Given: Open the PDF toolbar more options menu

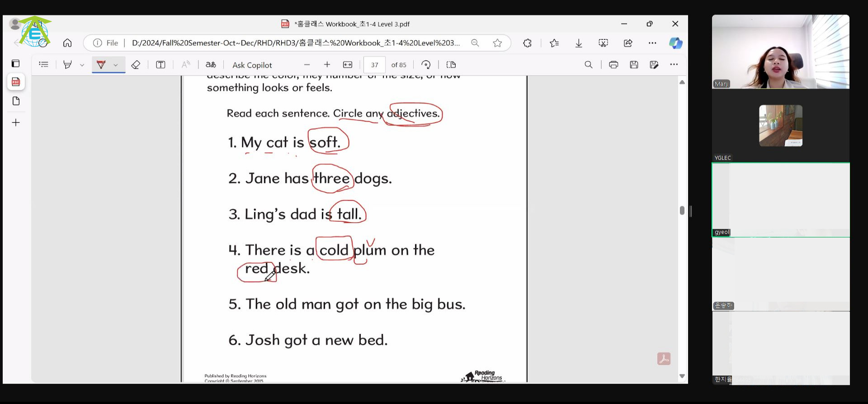Looking at the screenshot, I should 674,65.
